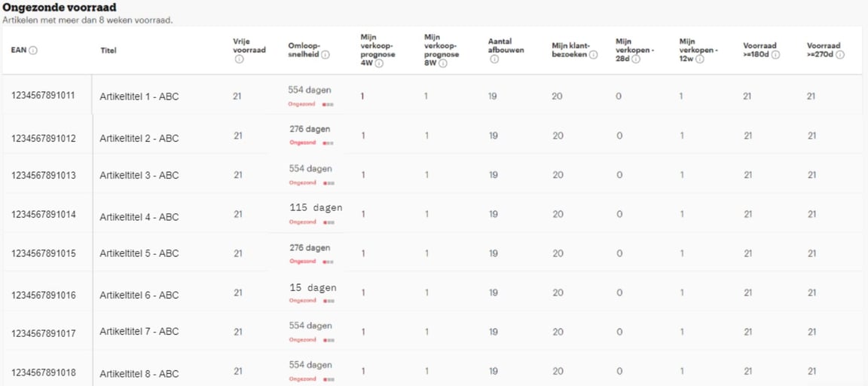The height and width of the screenshot is (386, 868).
Task: Click info icon for Mijn verkopen 28d
Action: [x=636, y=60]
